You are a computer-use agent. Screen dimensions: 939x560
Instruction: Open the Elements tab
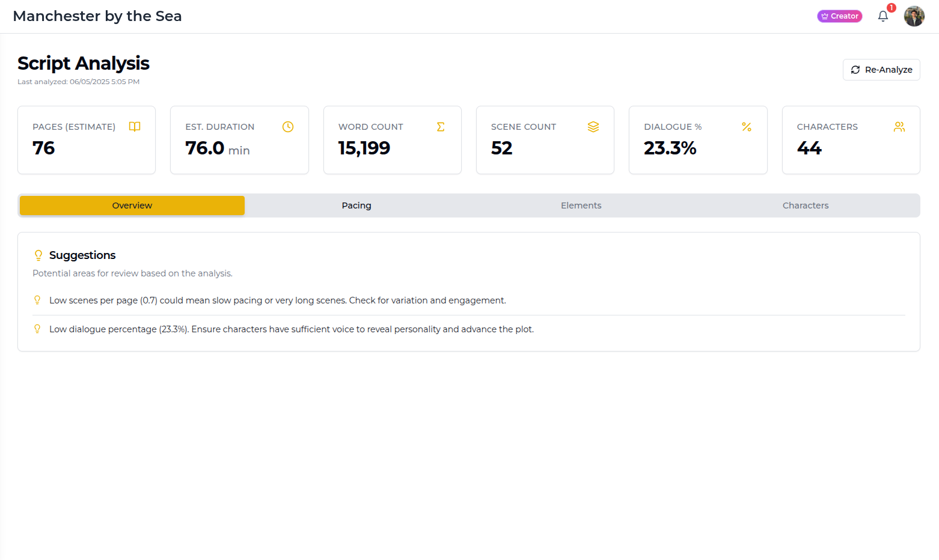coord(581,205)
